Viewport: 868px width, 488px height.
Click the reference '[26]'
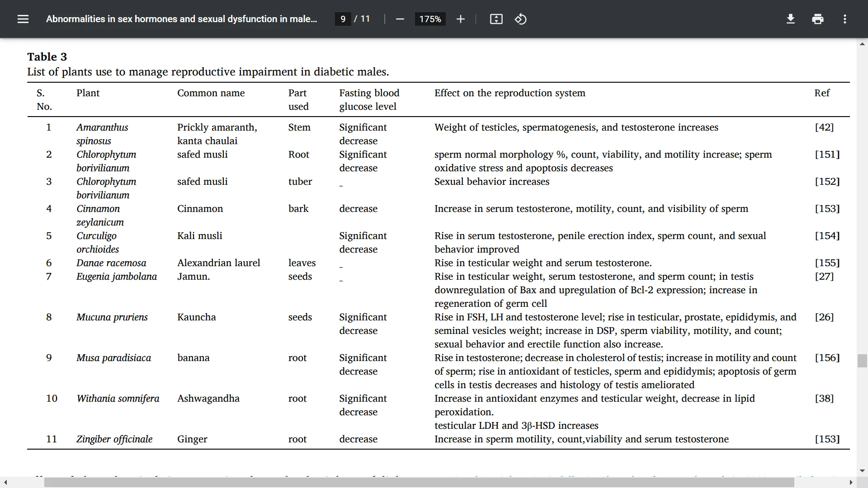tap(824, 317)
